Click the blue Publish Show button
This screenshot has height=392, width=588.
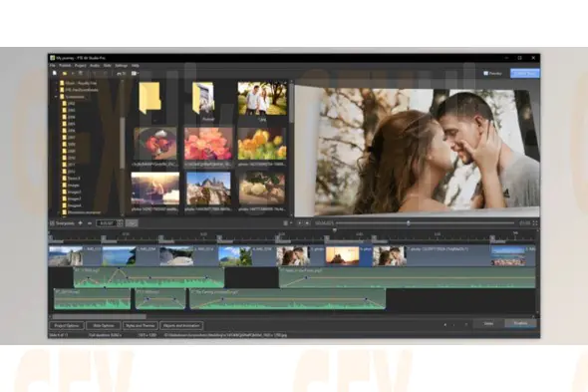coord(525,73)
